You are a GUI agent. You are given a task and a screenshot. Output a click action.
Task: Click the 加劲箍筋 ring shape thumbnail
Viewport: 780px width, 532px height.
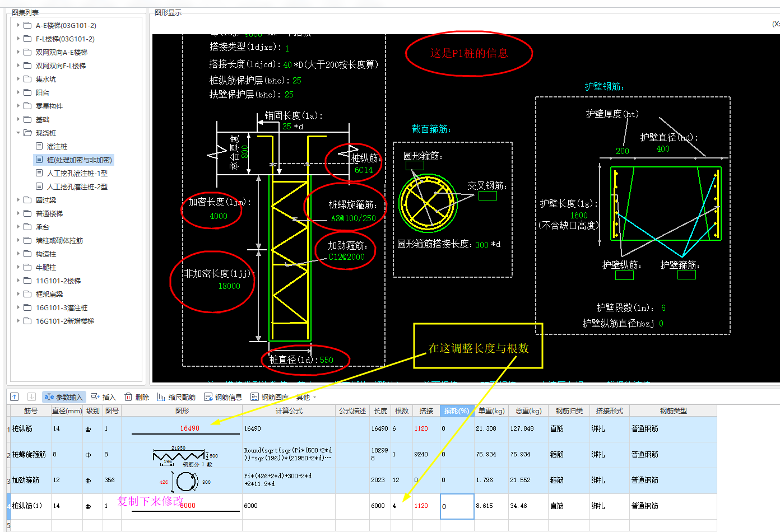pyautogui.click(x=187, y=481)
